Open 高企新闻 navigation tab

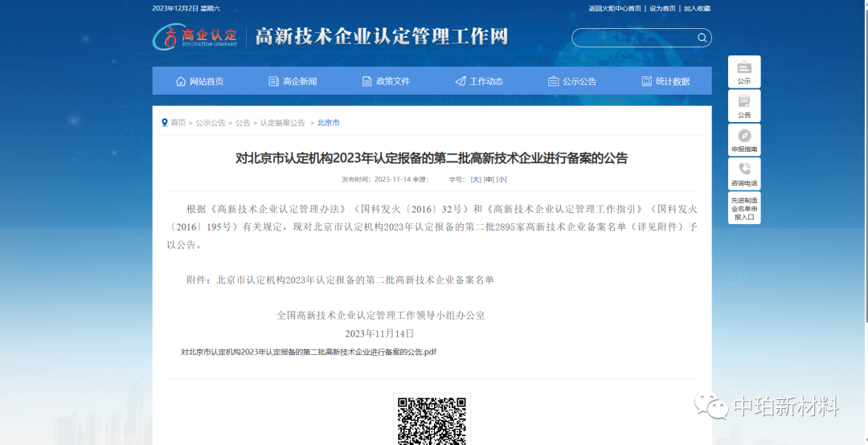(x=293, y=81)
